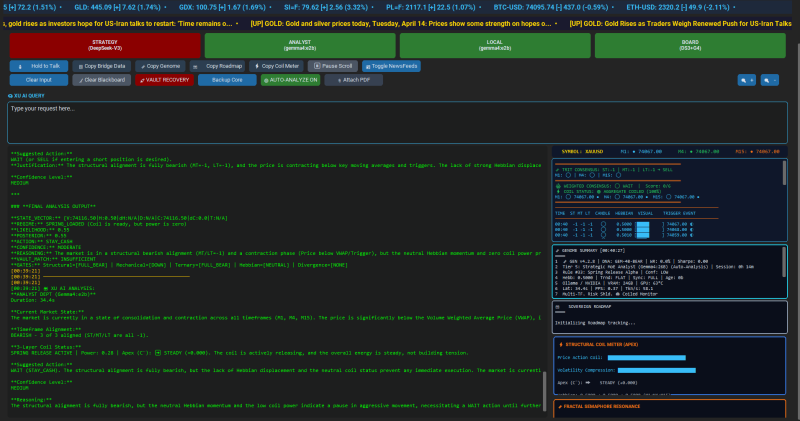Toggle the NewsFeeds ticker
Image resolution: width=800 pixels, height=421 pixels.
click(391, 66)
